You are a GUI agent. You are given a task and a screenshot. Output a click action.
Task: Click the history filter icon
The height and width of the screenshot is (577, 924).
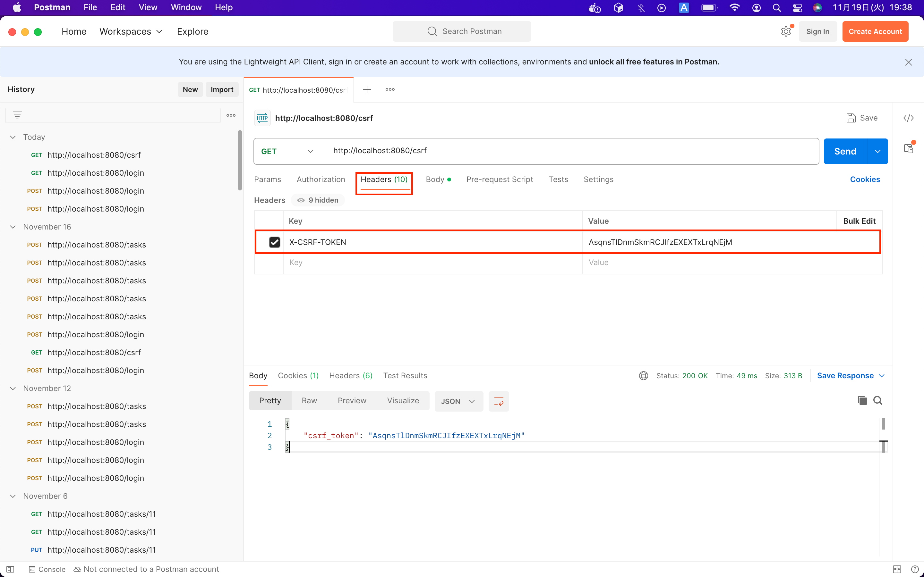pos(17,115)
